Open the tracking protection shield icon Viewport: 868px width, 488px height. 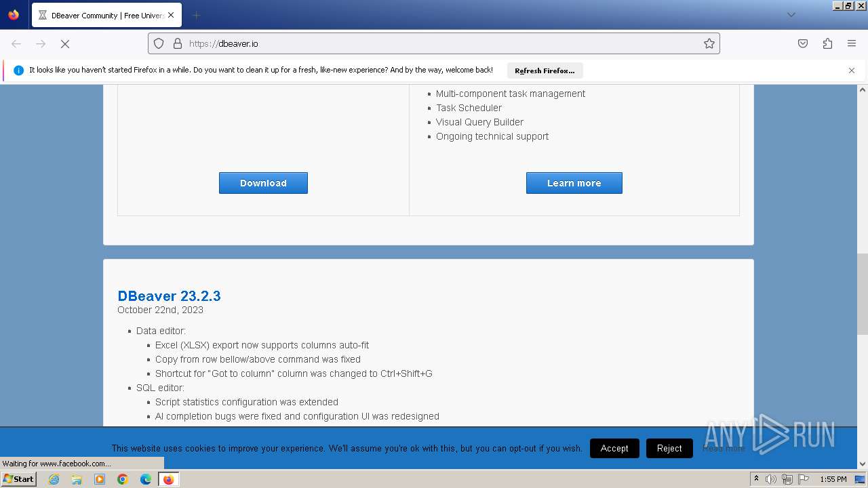click(x=159, y=43)
